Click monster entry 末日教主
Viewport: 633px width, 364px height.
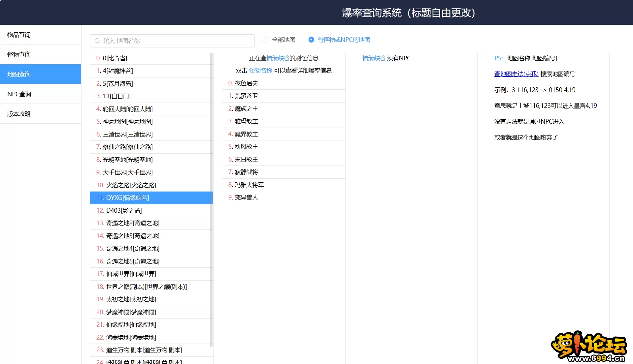click(283, 160)
